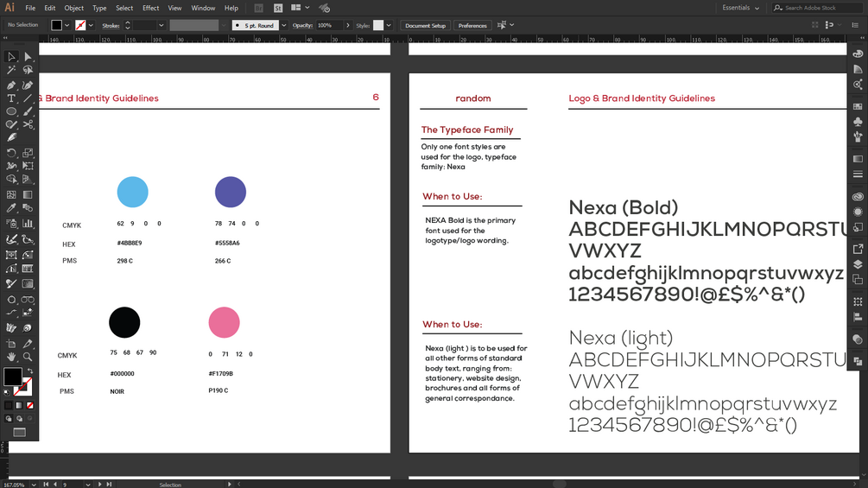Select the Paintbrush tool
This screenshot has width=868, height=488.
click(x=28, y=111)
